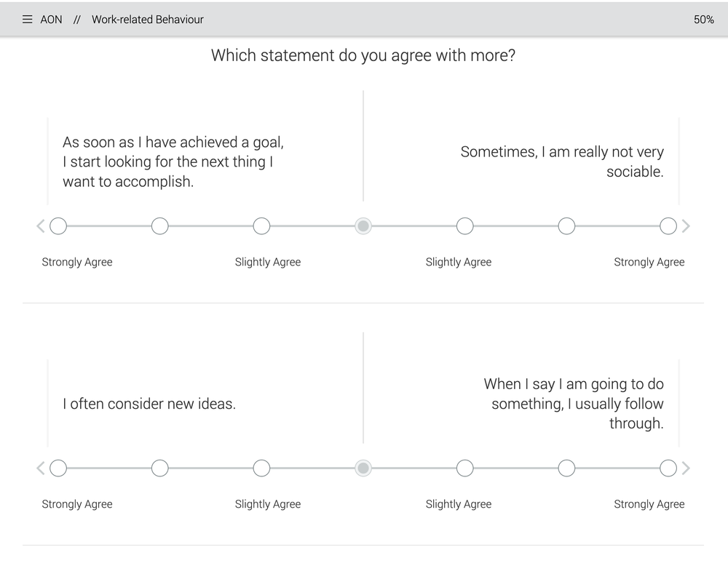Select Strongly Agree for considering new ideas
This screenshot has height=563, width=728.
click(x=58, y=468)
